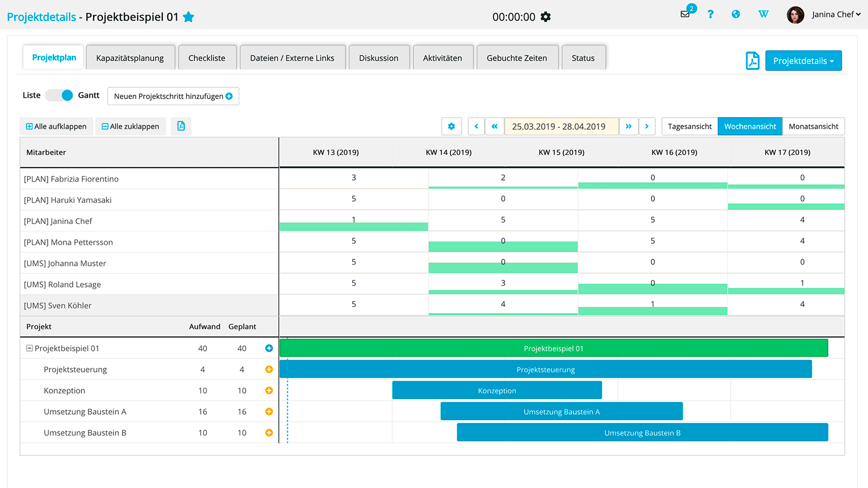Click the plus icon on the Konzeption row

(269, 390)
